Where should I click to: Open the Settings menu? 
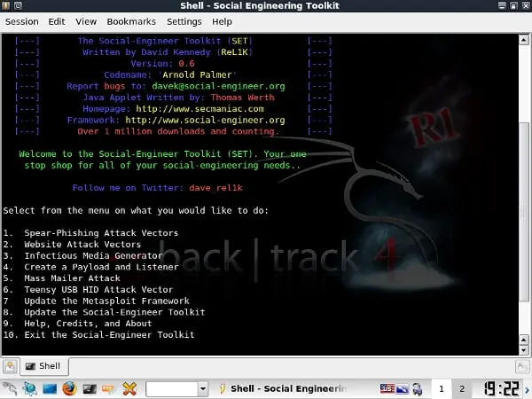point(184,21)
